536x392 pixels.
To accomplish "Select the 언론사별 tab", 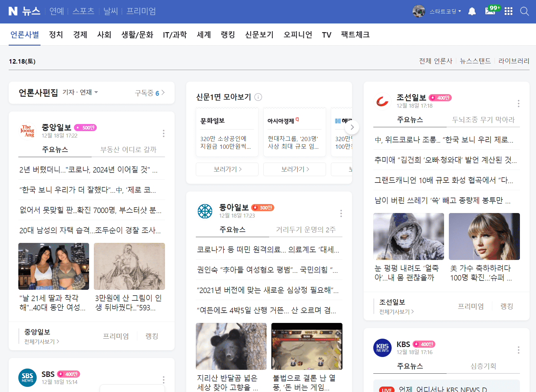I will pos(25,35).
